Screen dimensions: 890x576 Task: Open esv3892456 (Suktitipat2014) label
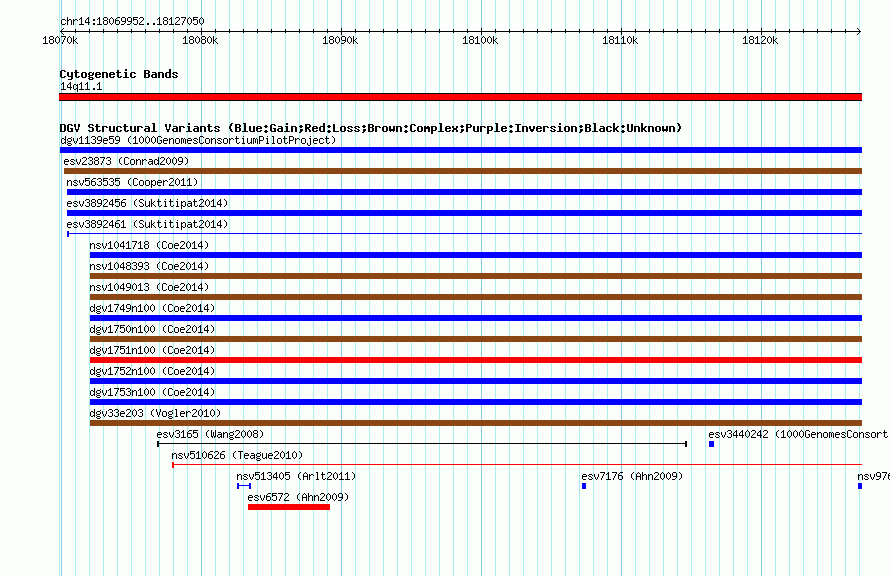point(147,203)
